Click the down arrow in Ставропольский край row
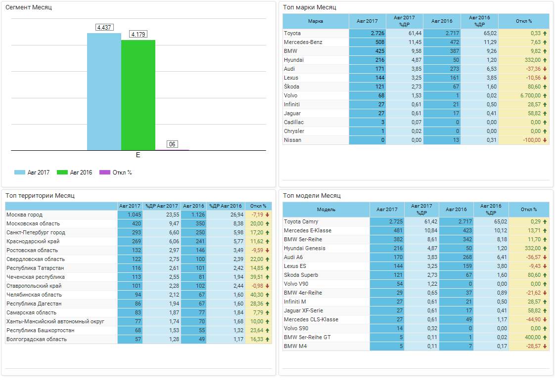This screenshot has width=555, height=392. pyautogui.click(x=267, y=286)
